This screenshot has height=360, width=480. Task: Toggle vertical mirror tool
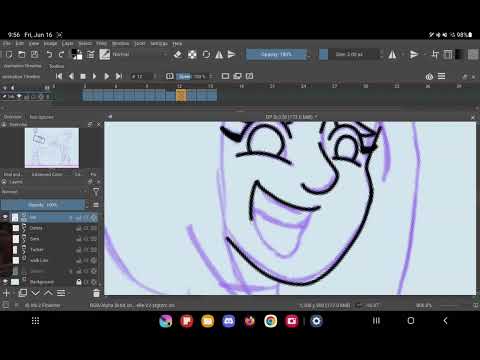[231, 54]
